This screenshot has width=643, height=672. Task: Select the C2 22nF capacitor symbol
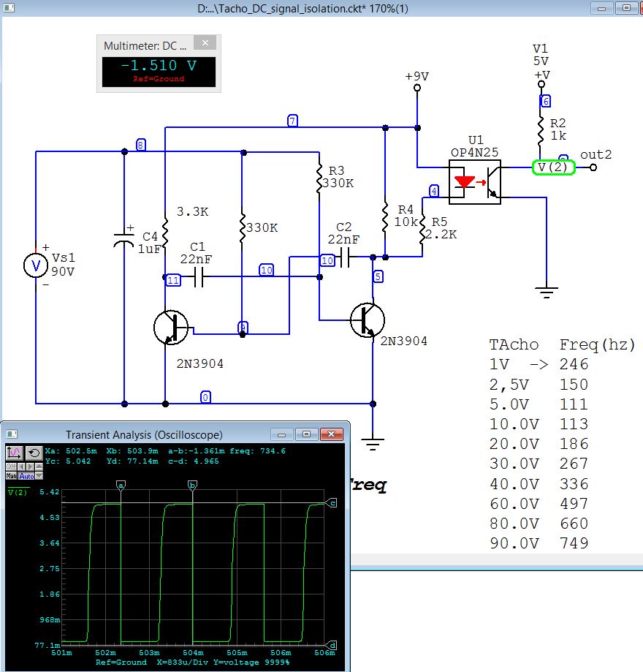tap(346, 258)
